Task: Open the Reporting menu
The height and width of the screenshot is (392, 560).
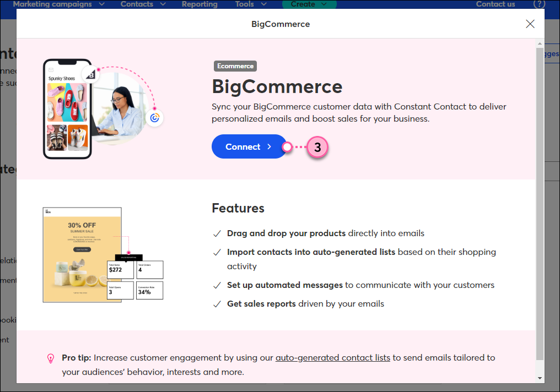Action: [x=200, y=4]
